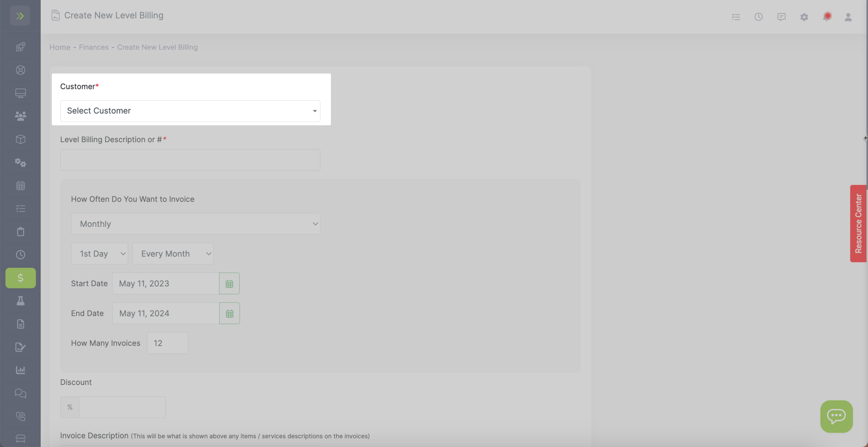868x447 pixels.
Task: Click the page header document icon
Action: click(55, 16)
